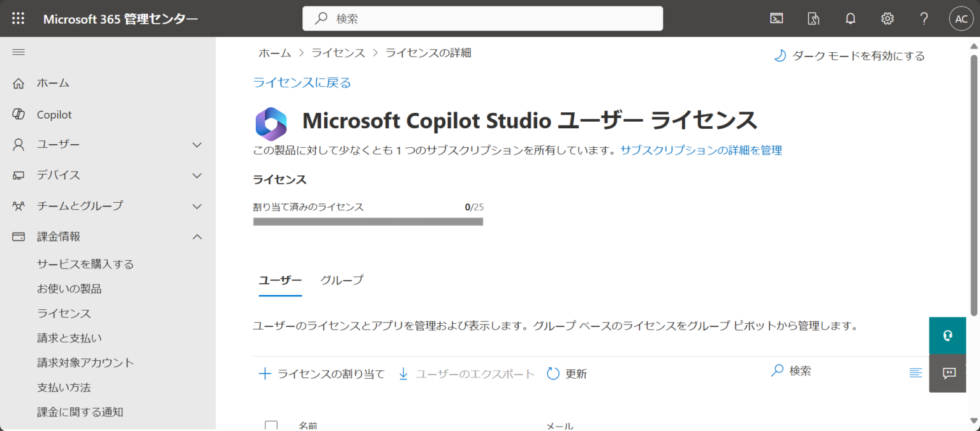Click the ライセンスに戻る link
The height and width of the screenshot is (431, 980).
pyautogui.click(x=301, y=82)
